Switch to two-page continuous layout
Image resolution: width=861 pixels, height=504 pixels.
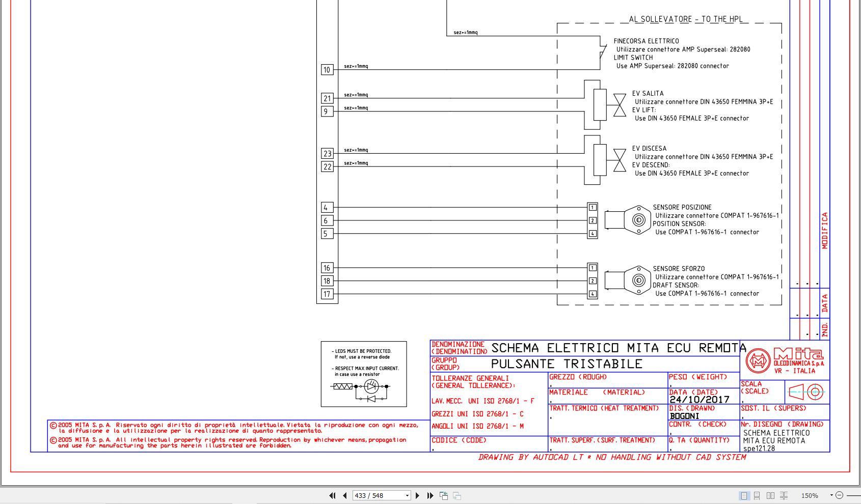[x=784, y=495]
